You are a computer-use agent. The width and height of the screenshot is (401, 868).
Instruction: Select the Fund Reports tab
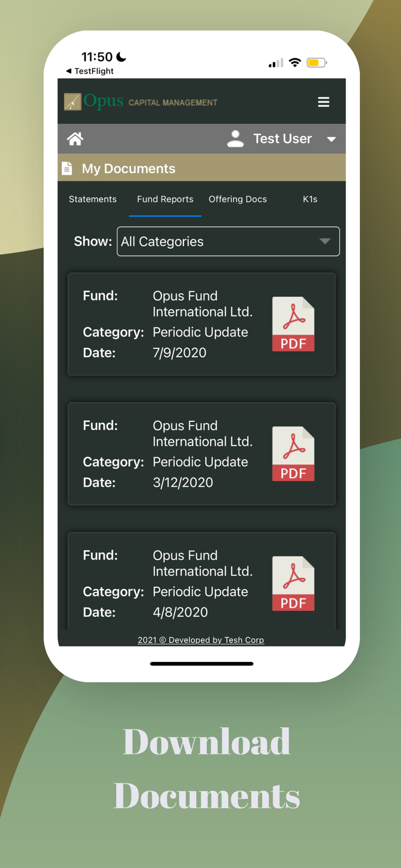165,199
